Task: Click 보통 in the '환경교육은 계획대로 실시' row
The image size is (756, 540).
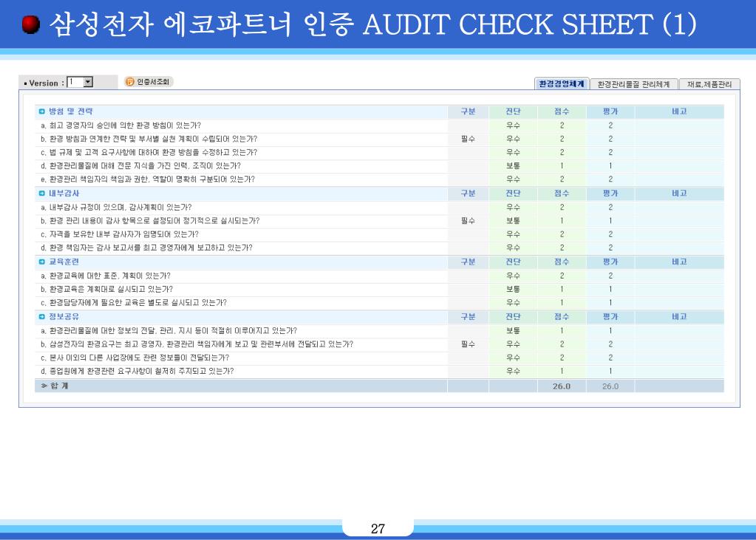Action: (x=513, y=290)
